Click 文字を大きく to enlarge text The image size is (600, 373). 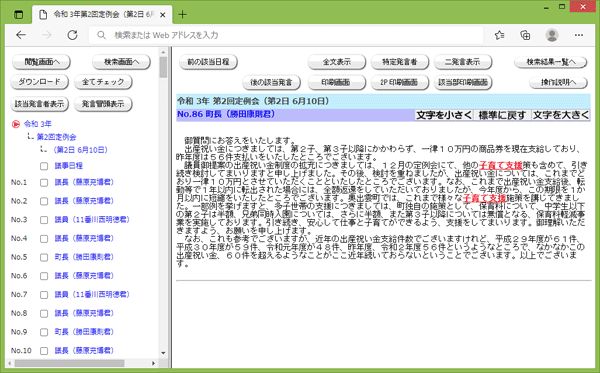[x=561, y=115]
